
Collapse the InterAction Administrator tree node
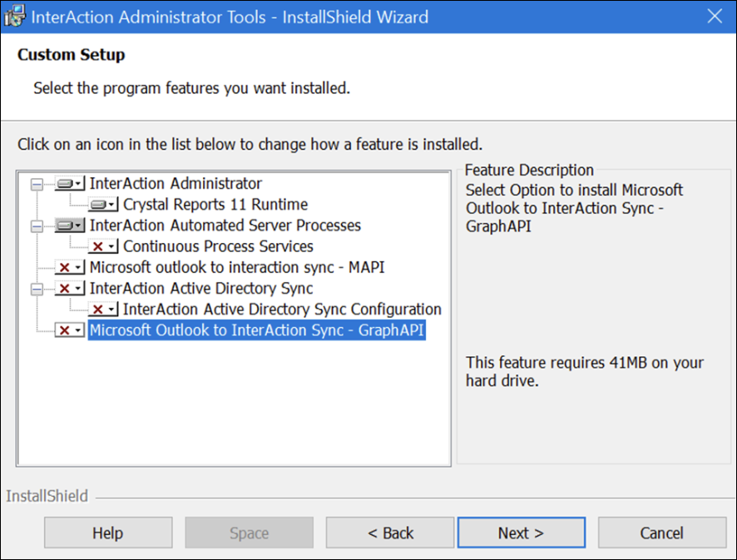37,184
